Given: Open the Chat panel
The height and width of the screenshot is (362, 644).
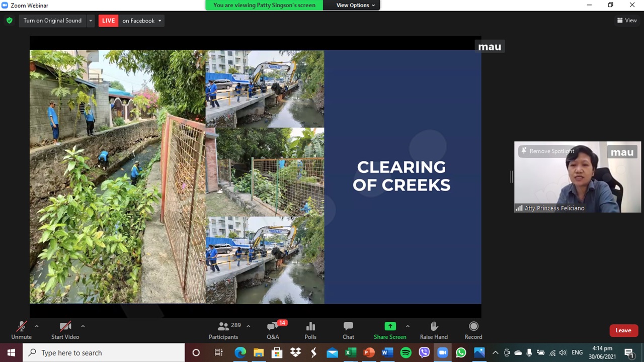Looking at the screenshot, I should point(348,330).
